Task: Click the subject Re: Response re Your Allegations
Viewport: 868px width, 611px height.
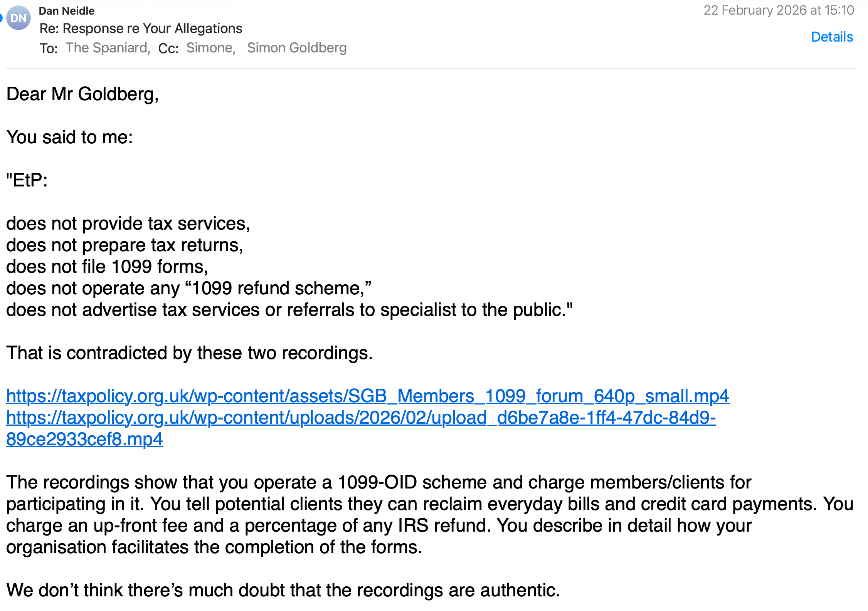Action: (x=141, y=29)
